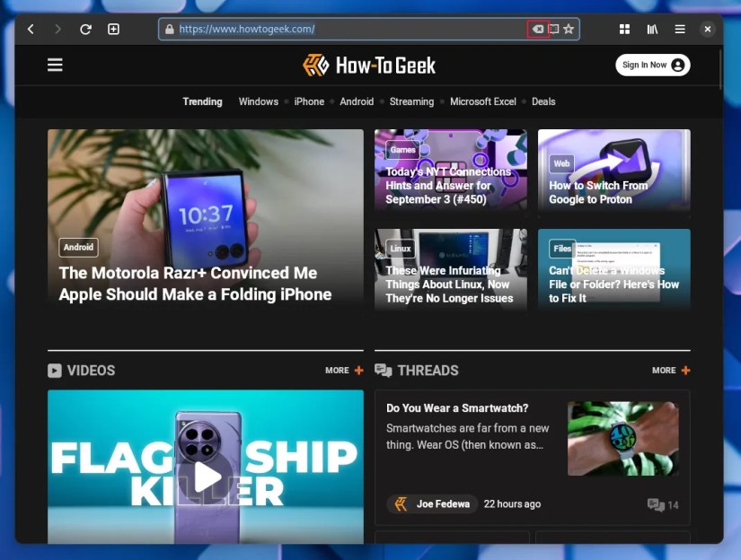This screenshot has height=560, width=741.
Task: Click the user avatar icon
Action: tap(677, 65)
